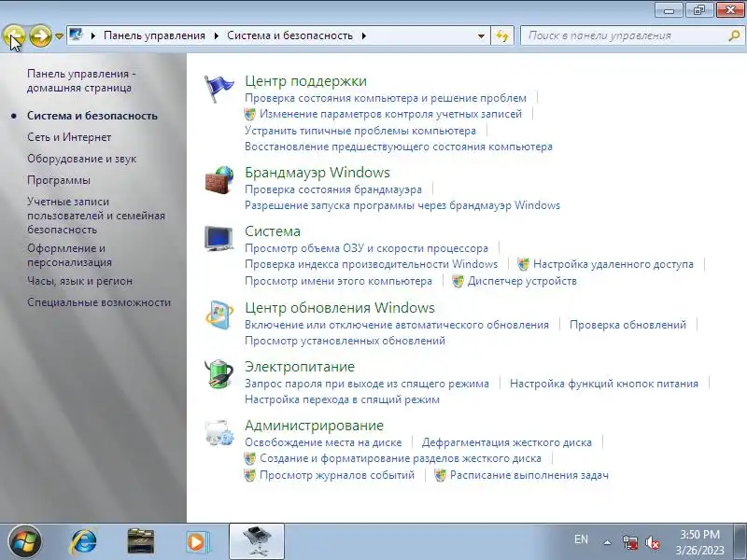
Task: Expand the arrow after Система и безопасность
Action: click(x=364, y=35)
